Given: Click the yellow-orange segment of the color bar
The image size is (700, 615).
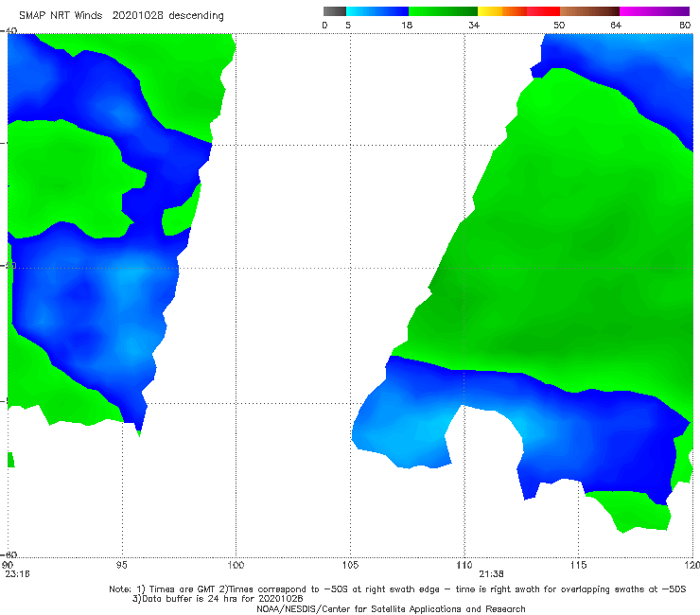Looking at the screenshot, I should pos(501,11).
